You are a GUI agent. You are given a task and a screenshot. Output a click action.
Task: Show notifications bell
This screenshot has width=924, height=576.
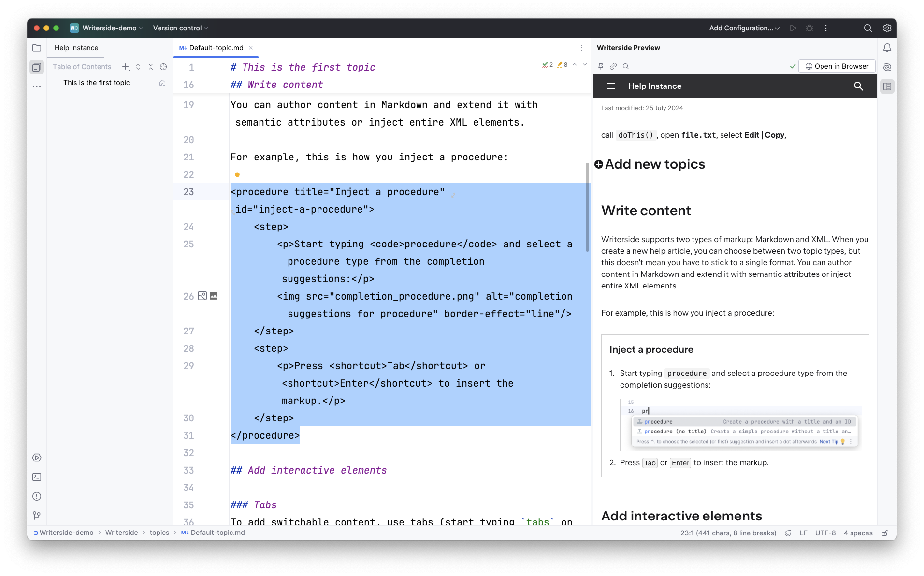click(887, 47)
